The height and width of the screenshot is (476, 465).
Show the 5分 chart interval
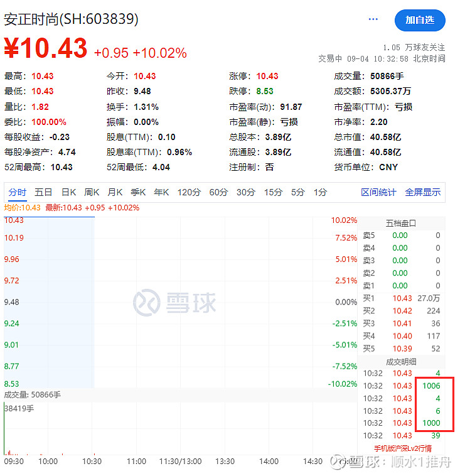[297, 192]
